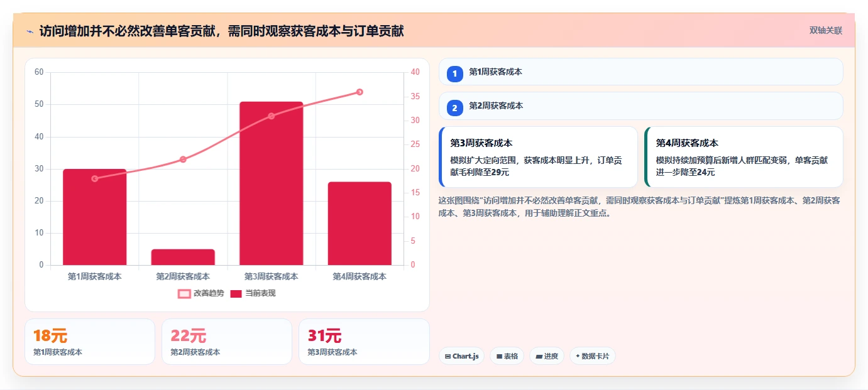Click the trend line point for week 4
The image size is (868, 390).
(x=360, y=92)
